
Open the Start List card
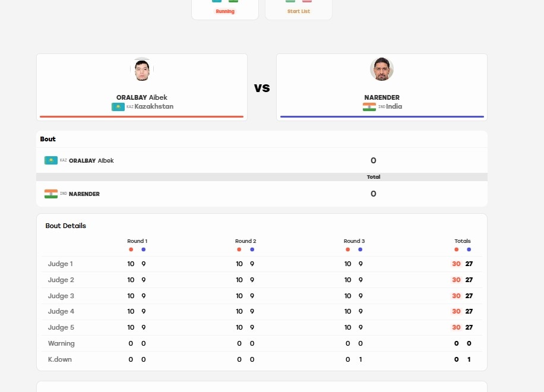298,10
